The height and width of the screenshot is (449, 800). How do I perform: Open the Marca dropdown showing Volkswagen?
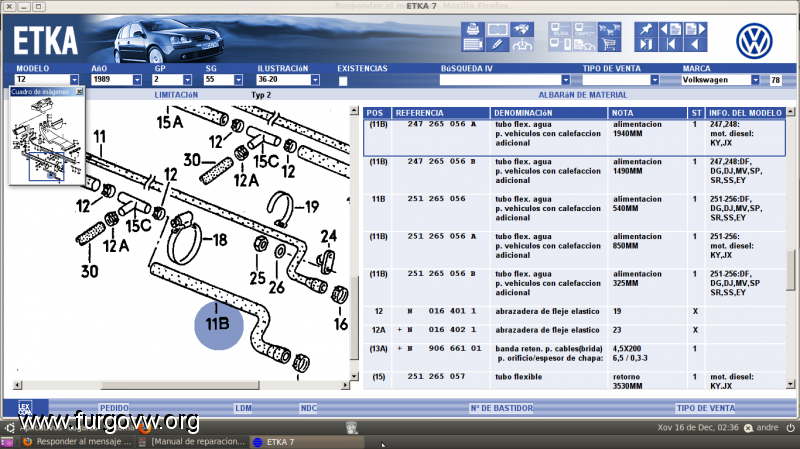click(x=755, y=80)
